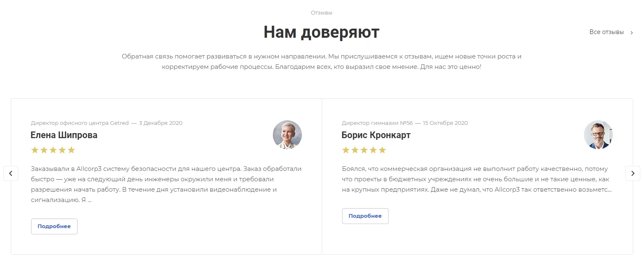
Task: Click the chevron beside Все отзывы
Action: click(632, 33)
